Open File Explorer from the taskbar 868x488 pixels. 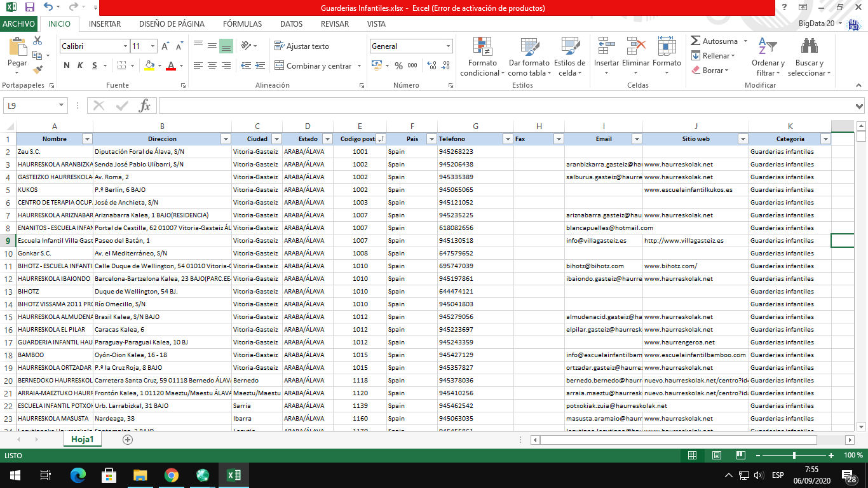(x=140, y=475)
